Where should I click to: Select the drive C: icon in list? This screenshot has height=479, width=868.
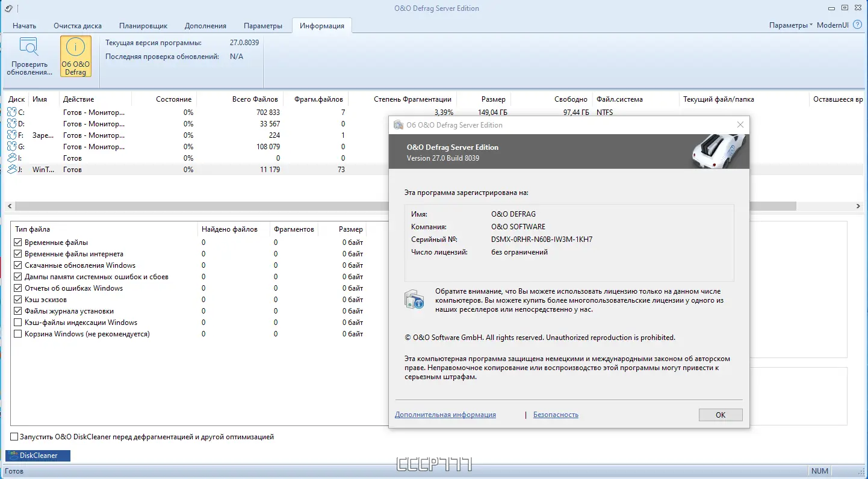[x=12, y=112]
